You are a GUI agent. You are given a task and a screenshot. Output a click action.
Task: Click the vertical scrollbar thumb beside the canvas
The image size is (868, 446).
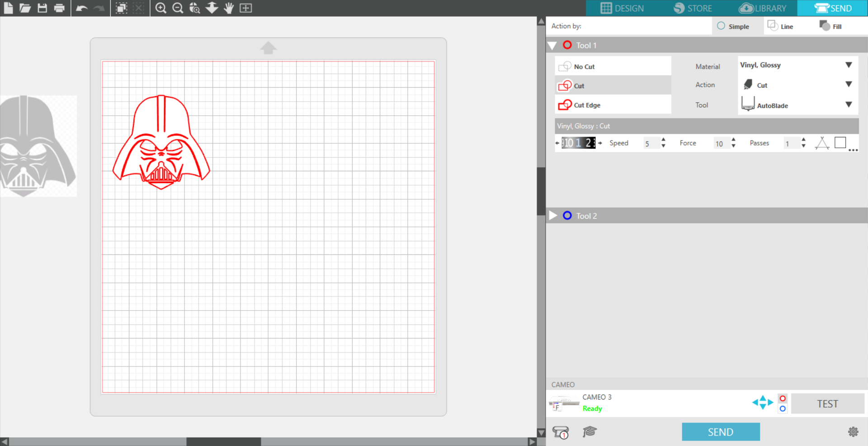tap(541, 191)
